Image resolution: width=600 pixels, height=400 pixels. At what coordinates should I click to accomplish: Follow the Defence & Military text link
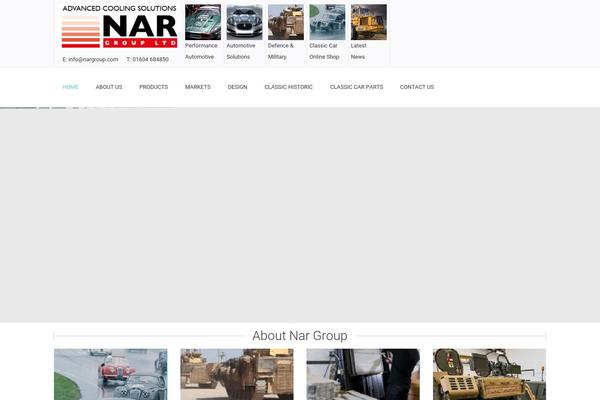[280, 51]
